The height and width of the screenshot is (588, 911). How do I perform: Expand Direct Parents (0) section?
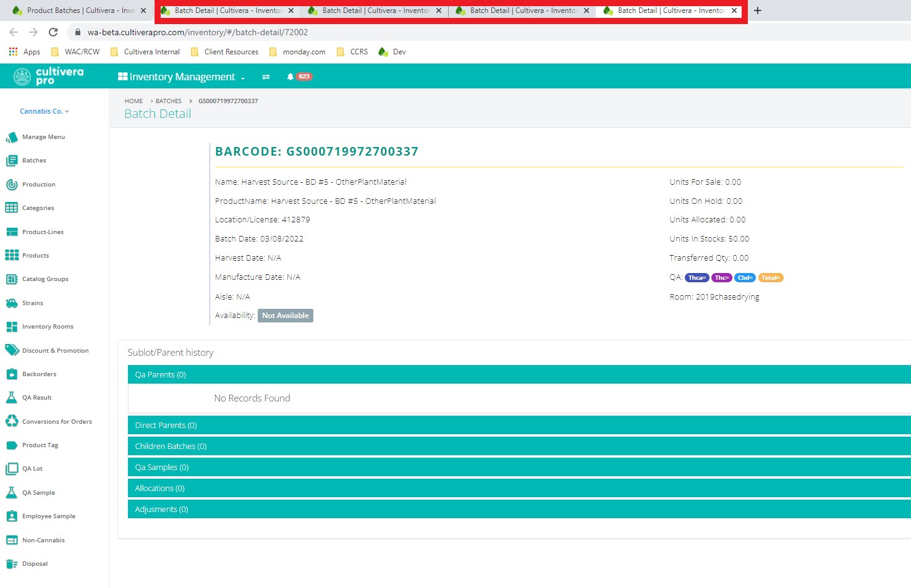[519, 425]
